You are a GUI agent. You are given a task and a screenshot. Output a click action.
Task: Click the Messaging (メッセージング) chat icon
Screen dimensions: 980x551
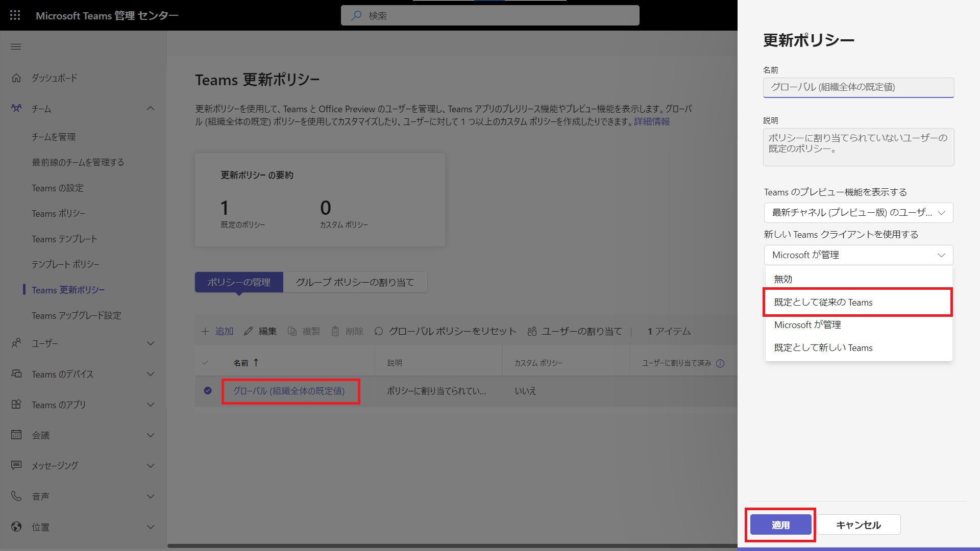pos(16,465)
